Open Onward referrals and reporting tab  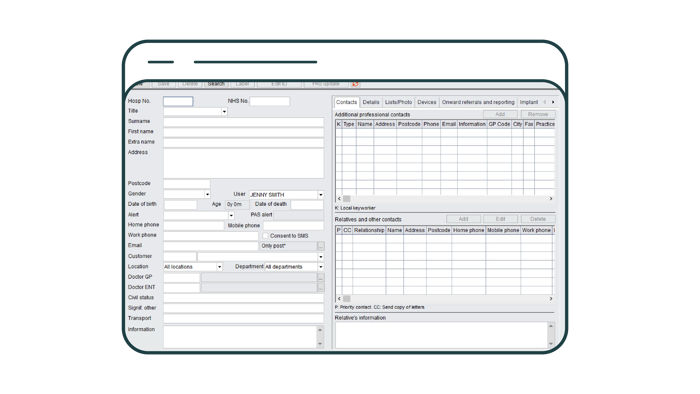(478, 102)
